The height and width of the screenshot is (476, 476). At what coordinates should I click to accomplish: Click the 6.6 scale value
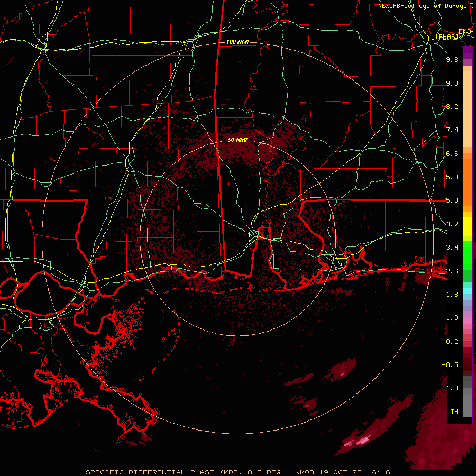452,153
